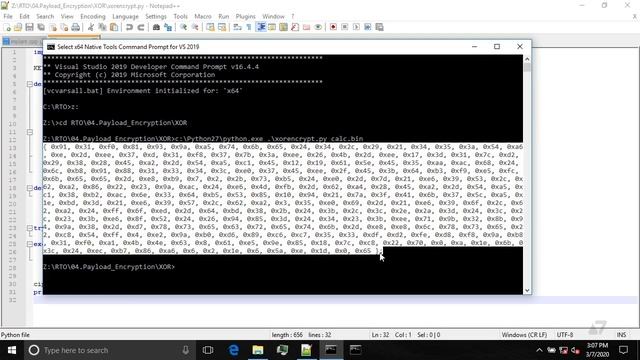Click Save Recorded Macro toolbar icon
Screen dimensions: 640x360
coord(379,27)
